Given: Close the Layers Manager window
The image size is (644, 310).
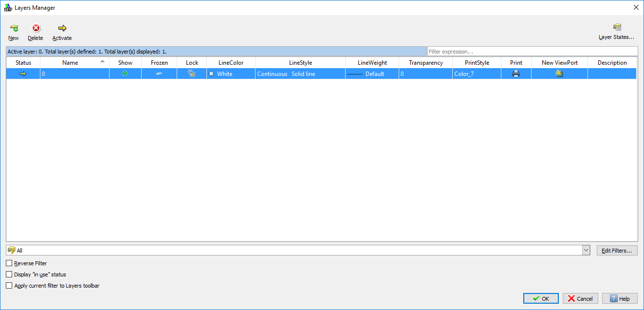Looking at the screenshot, I should [x=636, y=7].
